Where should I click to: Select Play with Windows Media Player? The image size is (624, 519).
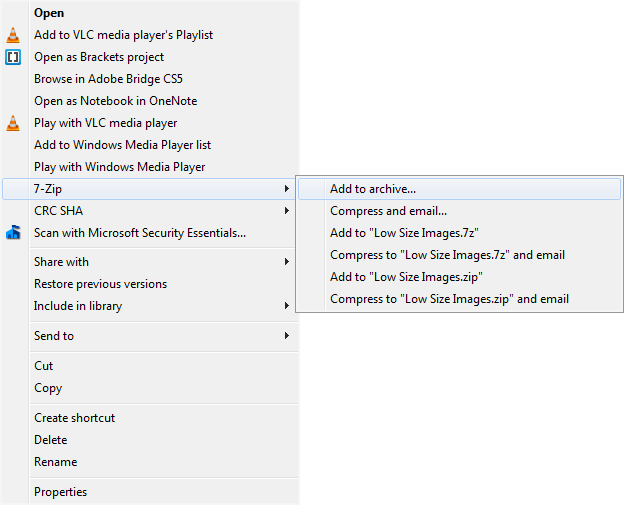pyautogui.click(x=150, y=167)
